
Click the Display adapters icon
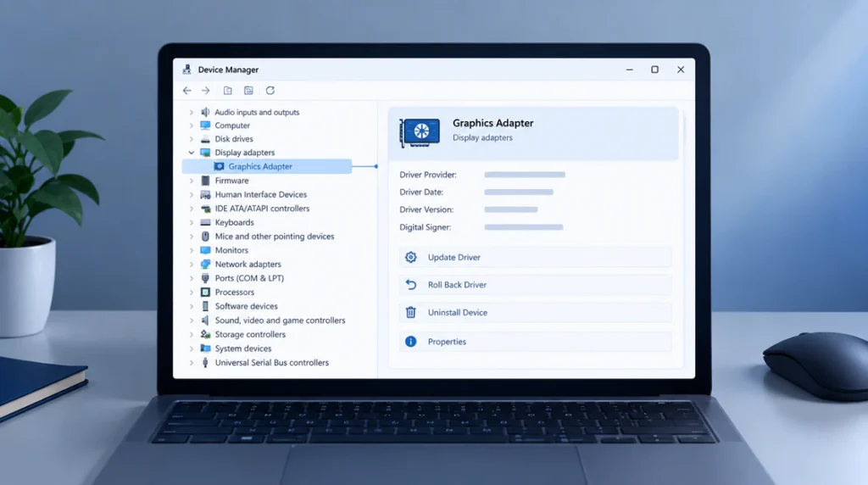coord(205,153)
